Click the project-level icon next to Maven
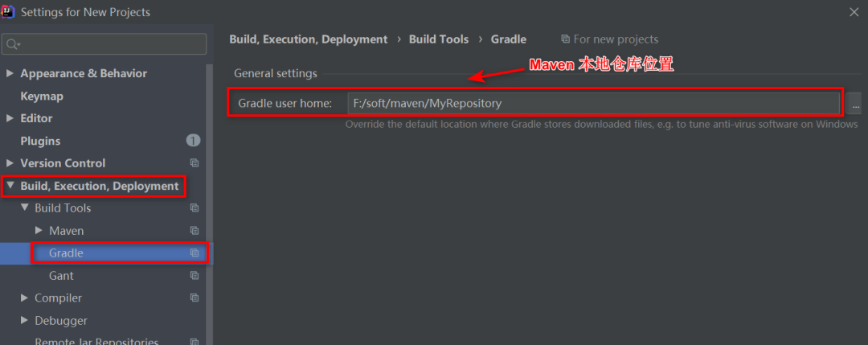The image size is (868, 345). point(194,230)
